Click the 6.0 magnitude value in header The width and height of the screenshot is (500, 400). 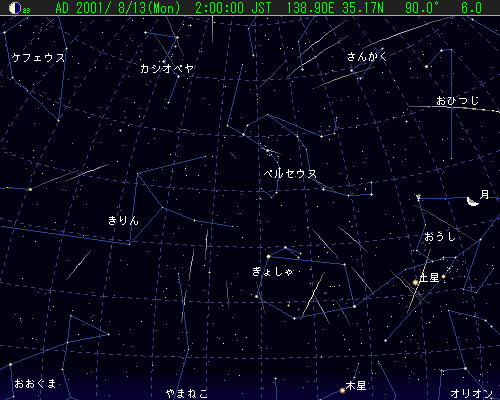(471, 8)
